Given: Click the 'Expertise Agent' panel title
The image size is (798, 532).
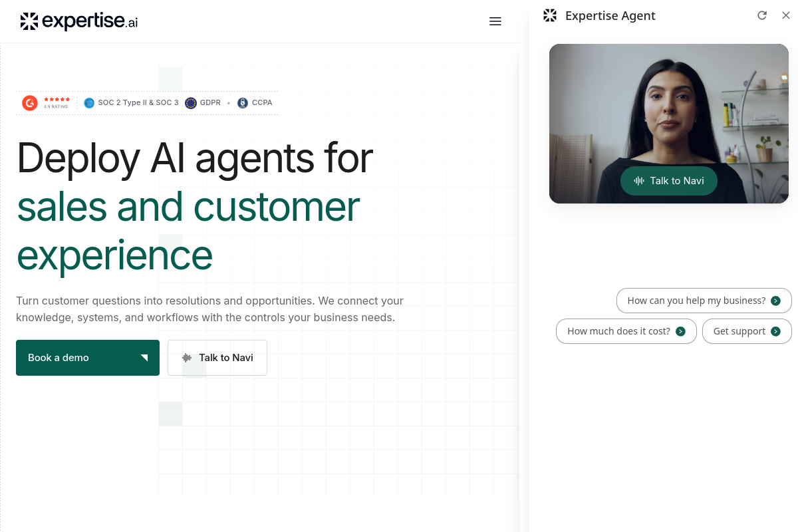Looking at the screenshot, I should coord(610,16).
